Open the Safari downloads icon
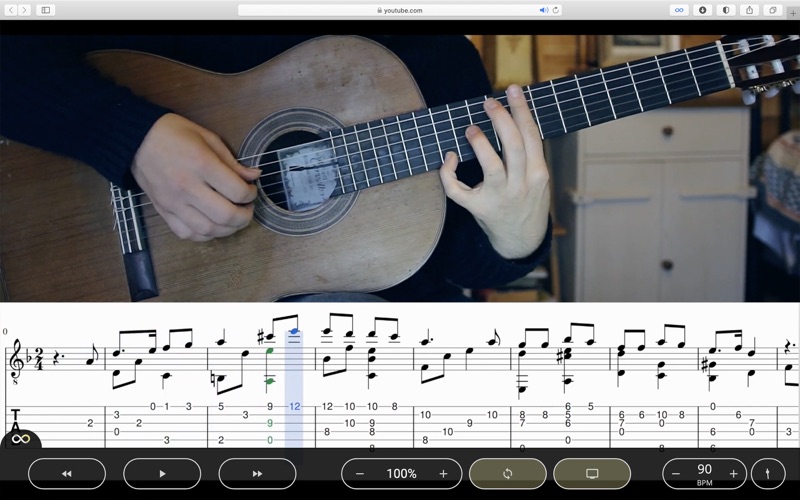 tap(703, 10)
